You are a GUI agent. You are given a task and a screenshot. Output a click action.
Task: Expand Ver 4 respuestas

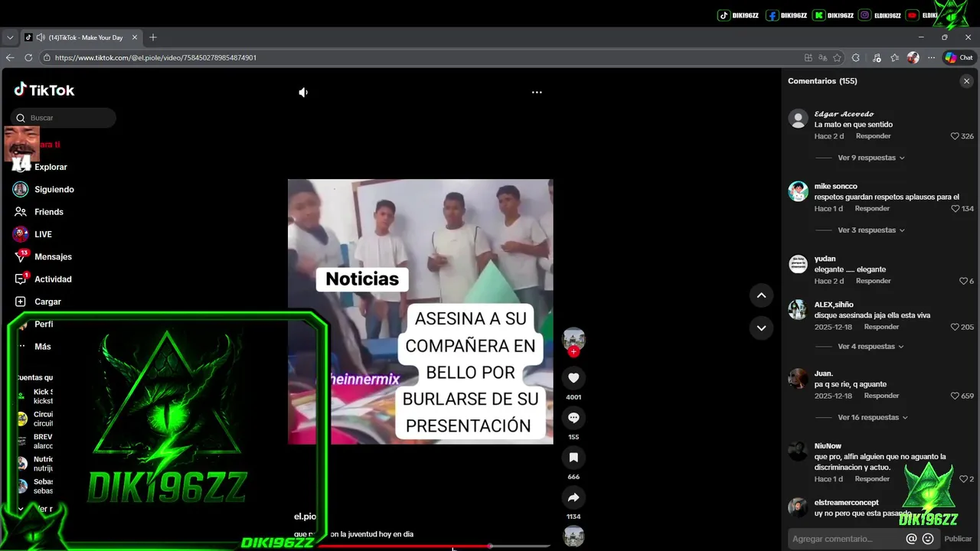click(x=871, y=347)
